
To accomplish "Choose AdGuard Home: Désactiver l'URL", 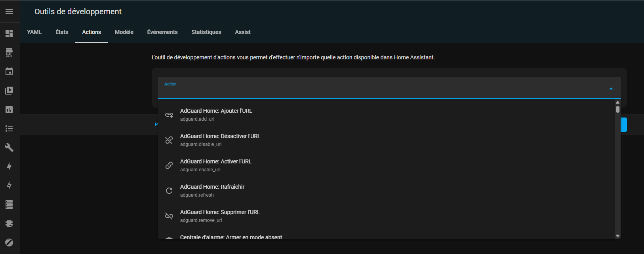I will [x=386, y=140].
